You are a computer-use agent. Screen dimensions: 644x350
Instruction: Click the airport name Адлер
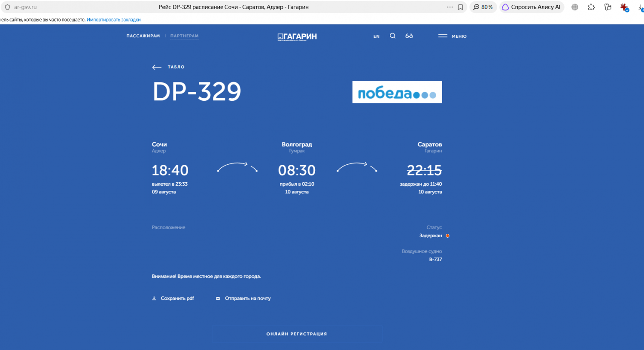pyautogui.click(x=159, y=151)
